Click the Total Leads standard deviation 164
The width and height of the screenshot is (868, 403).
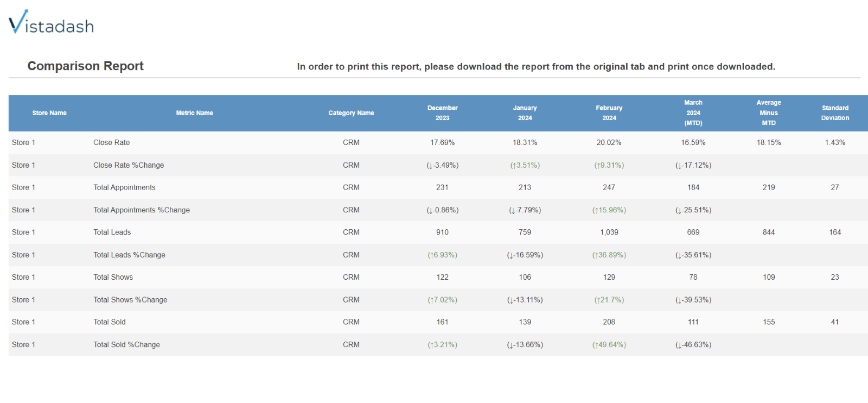pos(835,232)
